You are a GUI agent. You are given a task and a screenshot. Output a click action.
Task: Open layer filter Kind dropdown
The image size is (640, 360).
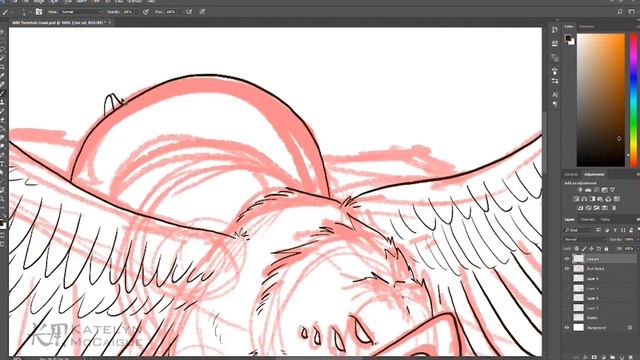click(580, 230)
